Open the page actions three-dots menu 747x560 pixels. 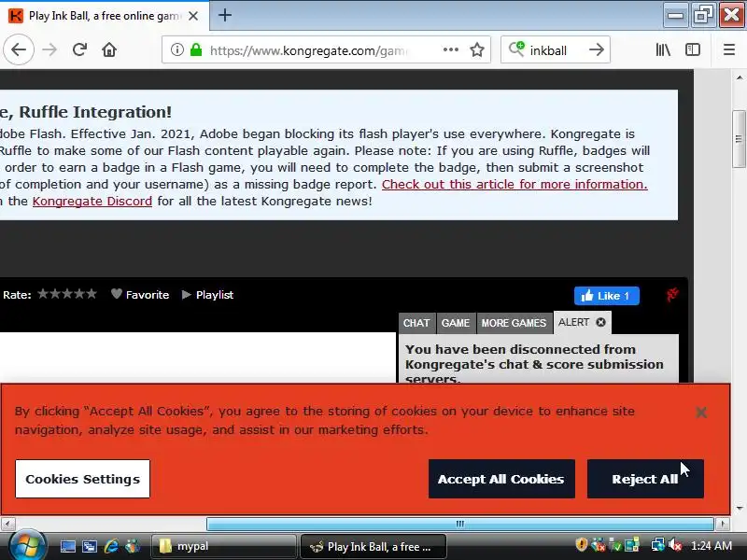click(450, 49)
